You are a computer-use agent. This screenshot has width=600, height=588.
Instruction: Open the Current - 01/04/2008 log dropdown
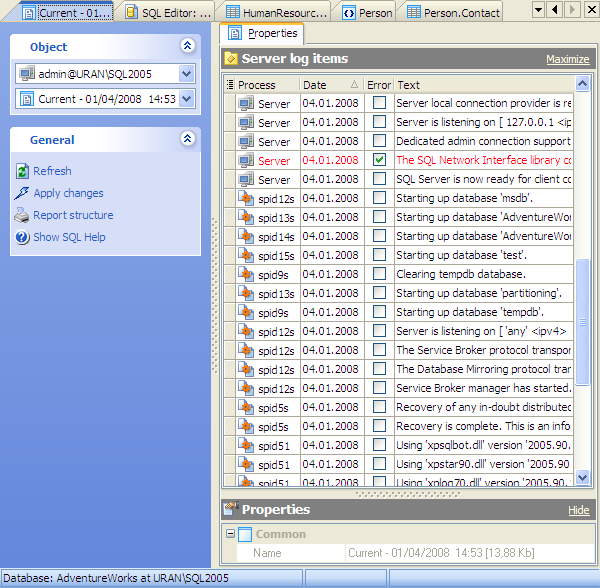pos(187,99)
